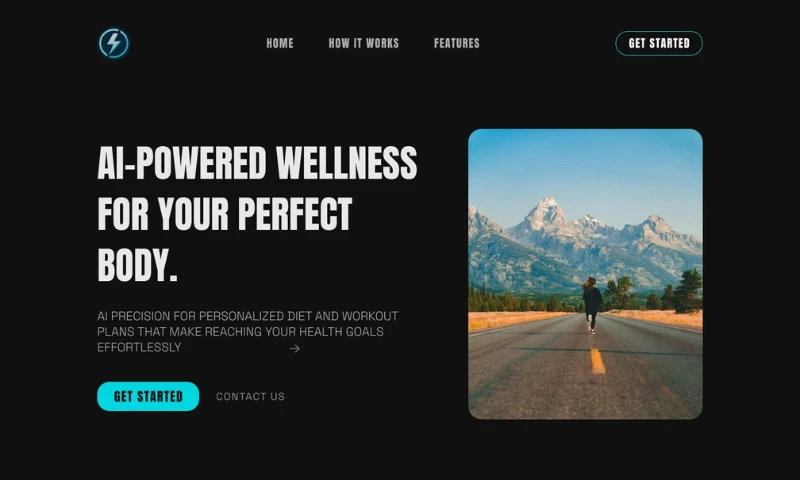Click the outlined Get Started header button

659,43
